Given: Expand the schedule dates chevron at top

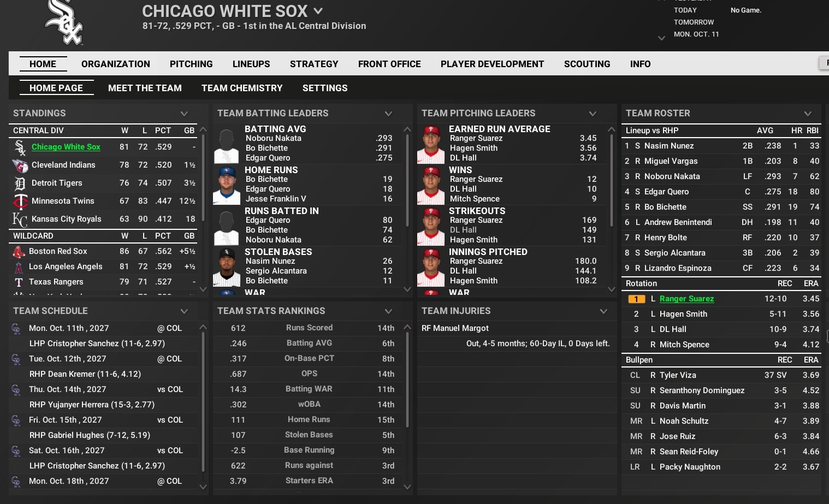Looking at the screenshot, I should [661, 38].
